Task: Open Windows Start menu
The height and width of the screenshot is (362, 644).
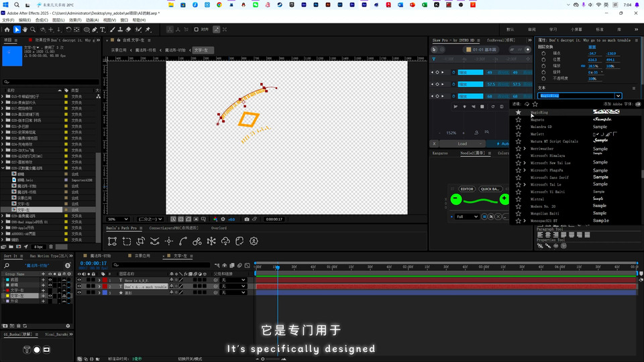Action: [x=5, y=5]
